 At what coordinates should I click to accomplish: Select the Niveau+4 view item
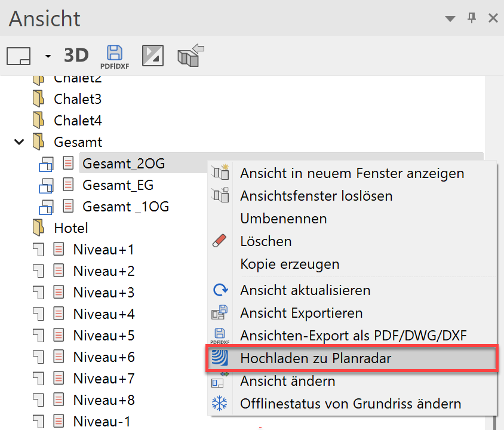[x=103, y=314]
